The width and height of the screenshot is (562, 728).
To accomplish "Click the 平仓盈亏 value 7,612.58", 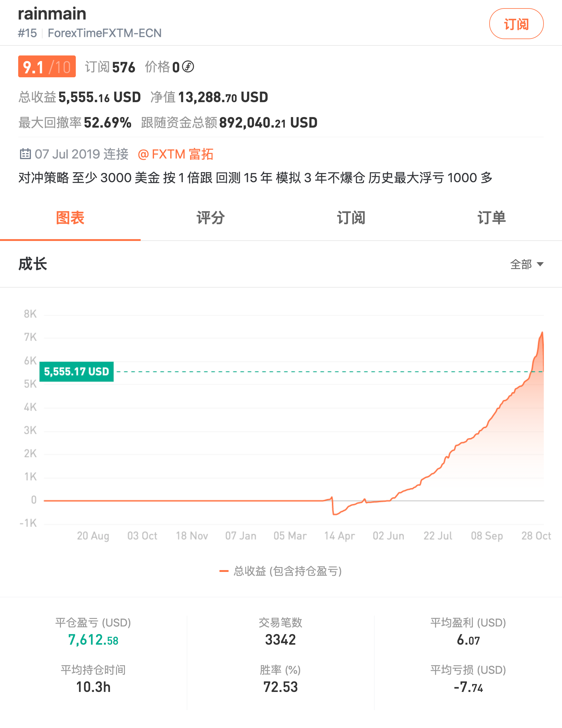I will click(x=93, y=640).
